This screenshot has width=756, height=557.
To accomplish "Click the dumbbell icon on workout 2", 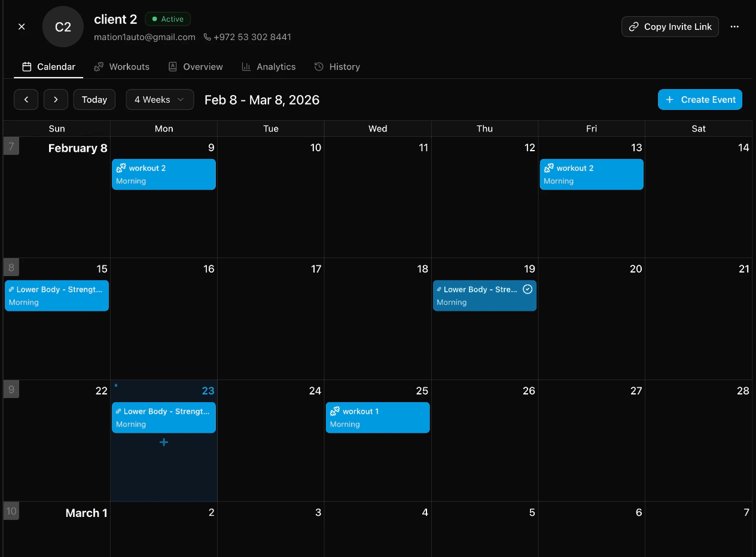I will tap(121, 168).
